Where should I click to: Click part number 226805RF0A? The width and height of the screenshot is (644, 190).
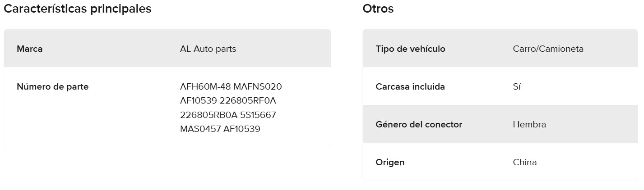tap(247, 100)
